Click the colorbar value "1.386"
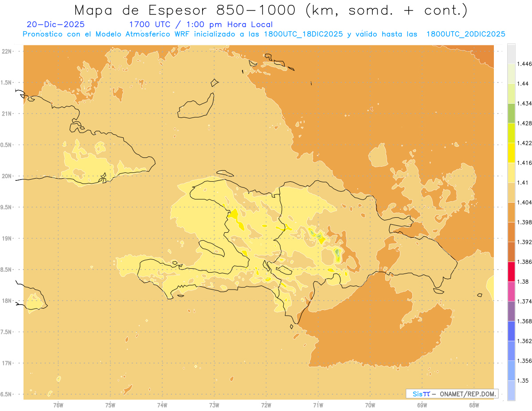532x411 pixels. click(x=525, y=262)
